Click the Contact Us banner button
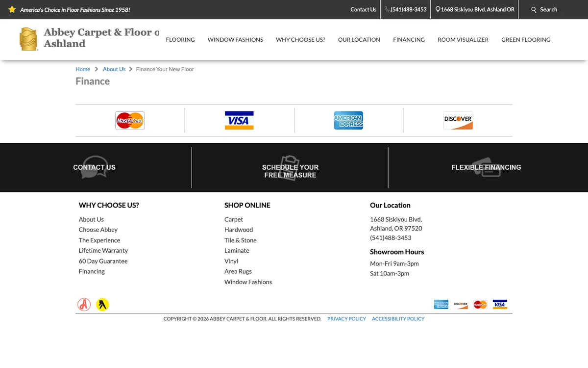Image resolution: width=588 pixels, height=368 pixels. click(94, 167)
